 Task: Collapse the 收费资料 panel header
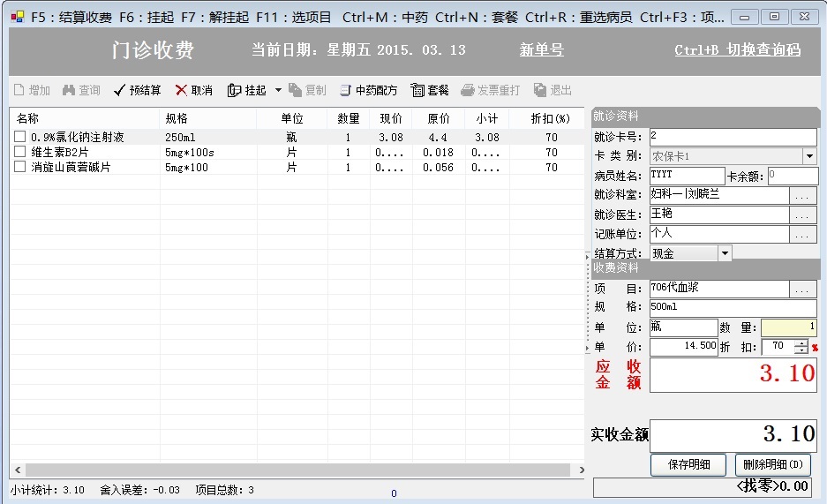click(704, 267)
